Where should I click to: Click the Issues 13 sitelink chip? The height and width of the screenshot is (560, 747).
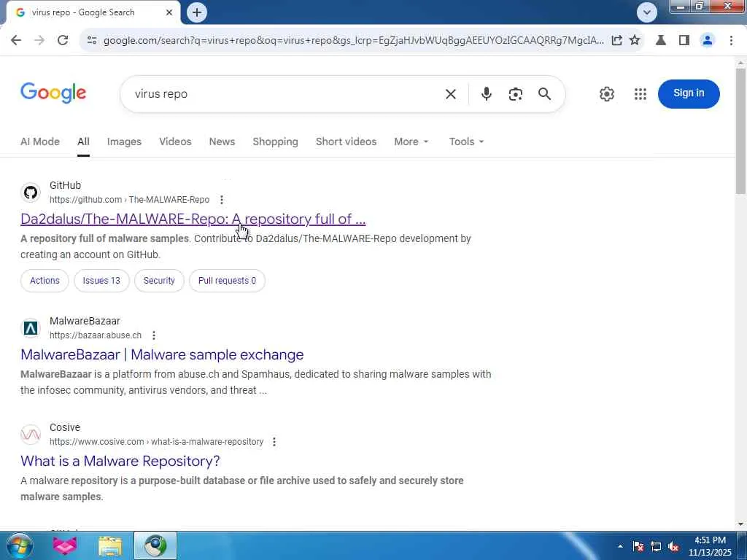(101, 281)
